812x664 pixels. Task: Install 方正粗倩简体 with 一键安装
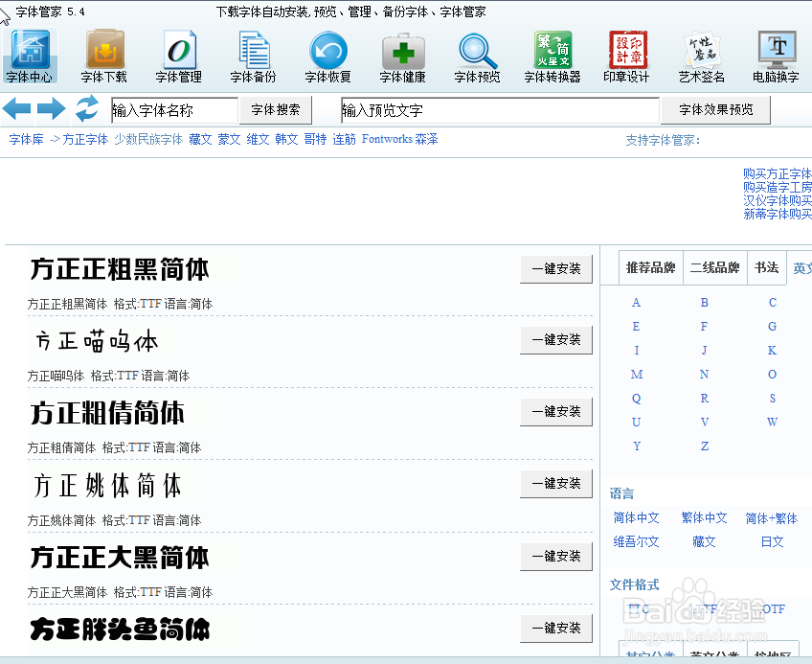point(556,412)
